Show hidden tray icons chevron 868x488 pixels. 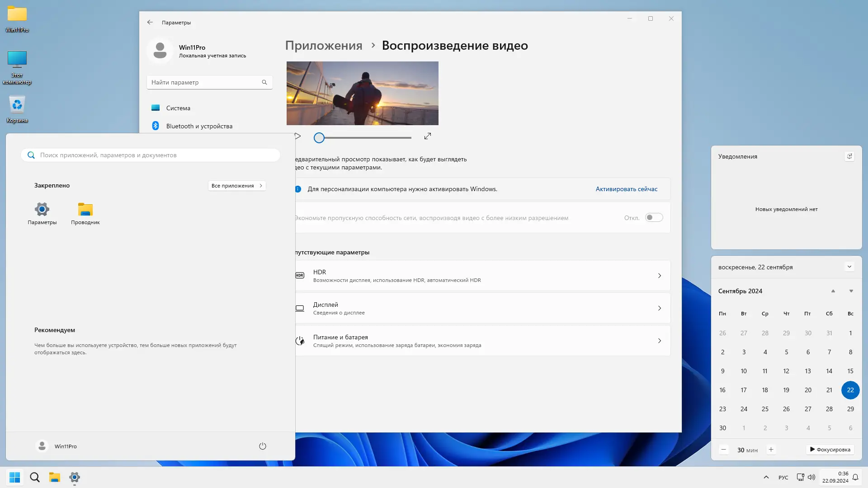(766, 477)
